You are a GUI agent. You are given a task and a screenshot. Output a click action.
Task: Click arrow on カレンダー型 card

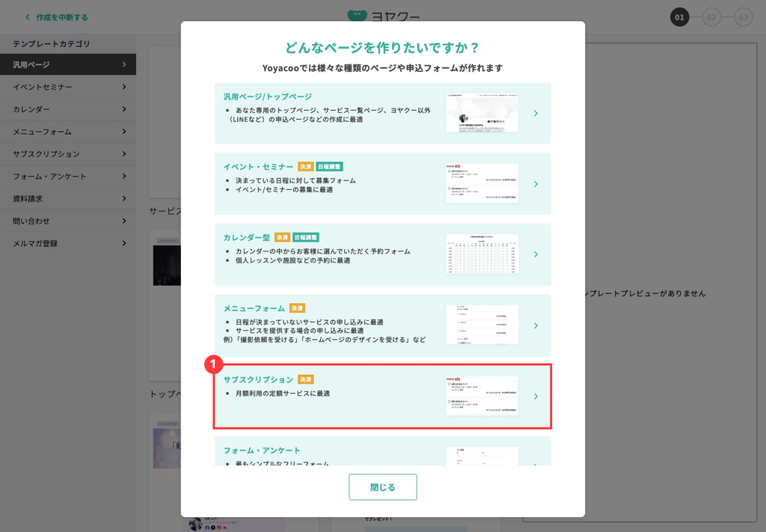tap(536, 254)
